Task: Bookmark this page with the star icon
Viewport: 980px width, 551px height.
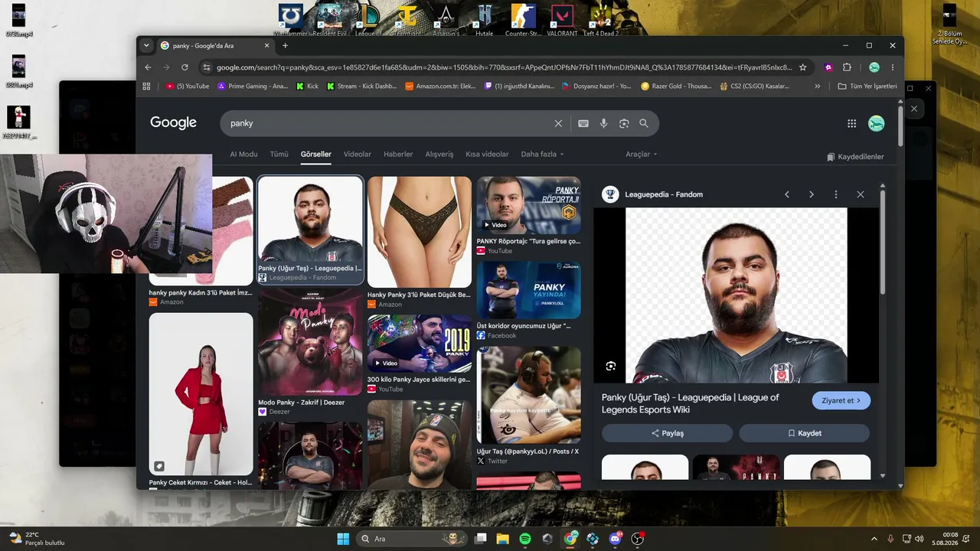Action: (802, 67)
